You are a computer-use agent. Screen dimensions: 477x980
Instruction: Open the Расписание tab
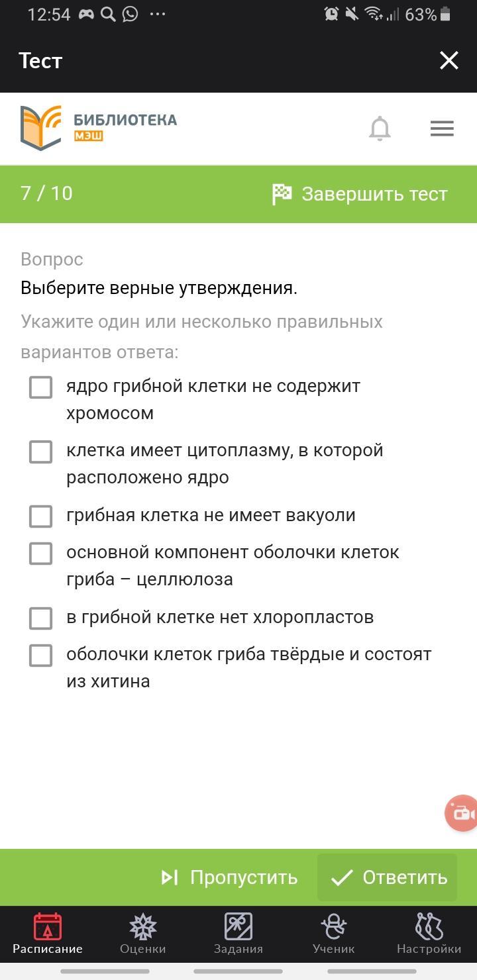[48, 934]
